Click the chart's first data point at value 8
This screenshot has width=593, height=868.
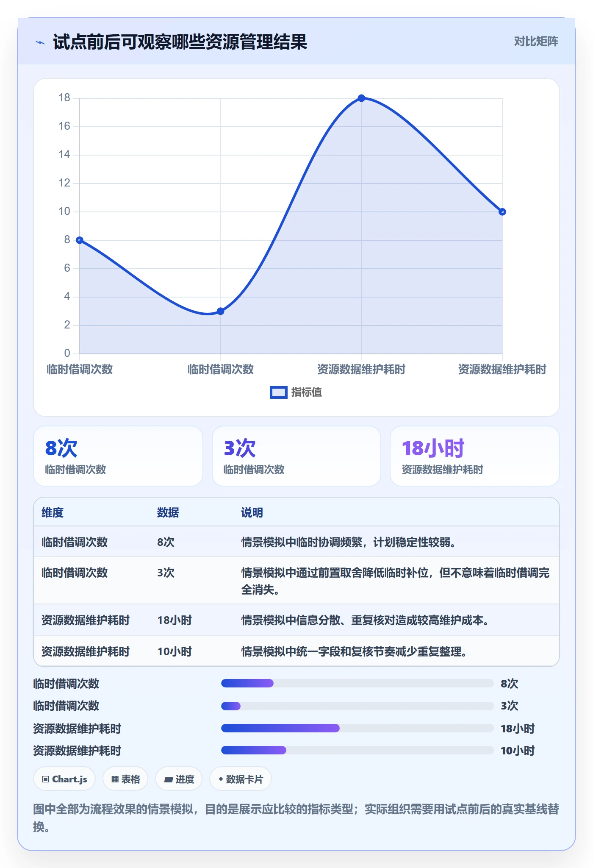tap(80, 240)
